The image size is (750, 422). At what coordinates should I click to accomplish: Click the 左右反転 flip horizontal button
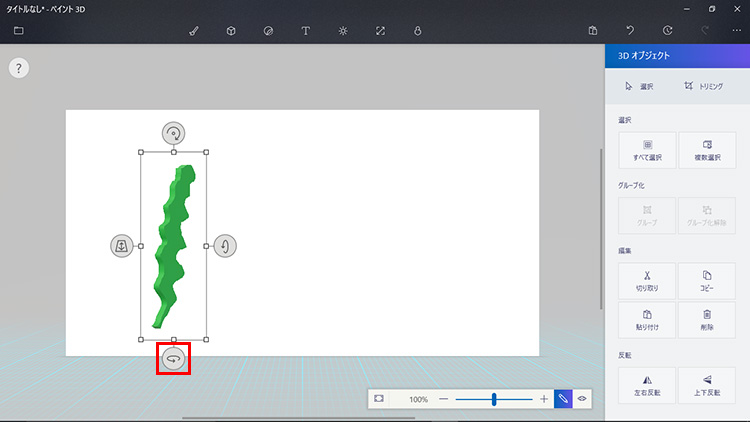point(647,385)
